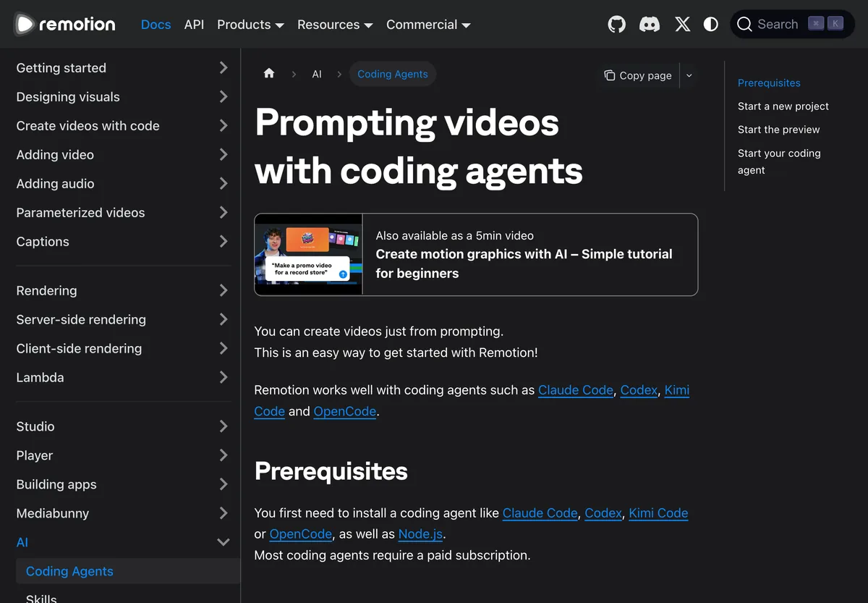This screenshot has height=603, width=868.
Task: Open the Copy page options dropdown arrow
Action: pyautogui.click(x=689, y=75)
